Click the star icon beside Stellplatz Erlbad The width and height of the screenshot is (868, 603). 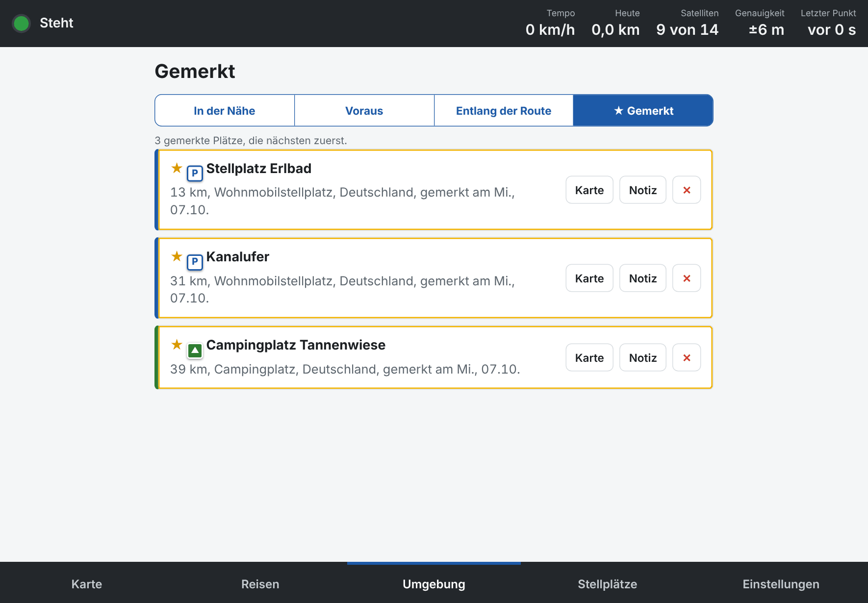pyautogui.click(x=177, y=168)
